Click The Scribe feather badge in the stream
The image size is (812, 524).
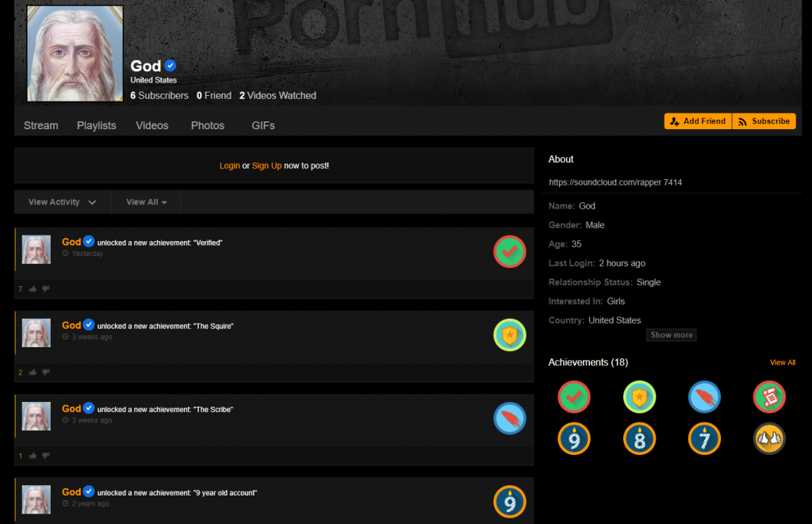[510, 419]
